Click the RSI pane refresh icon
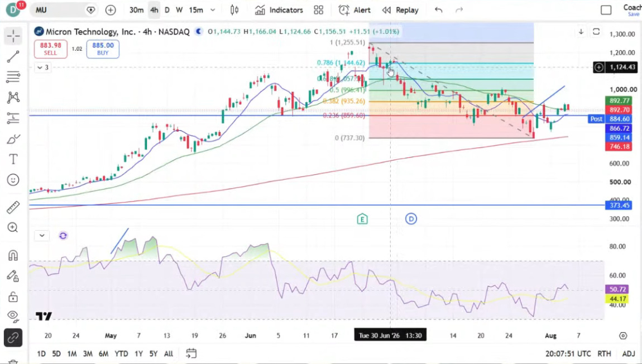Viewport: 642px width, 364px height. 63,236
